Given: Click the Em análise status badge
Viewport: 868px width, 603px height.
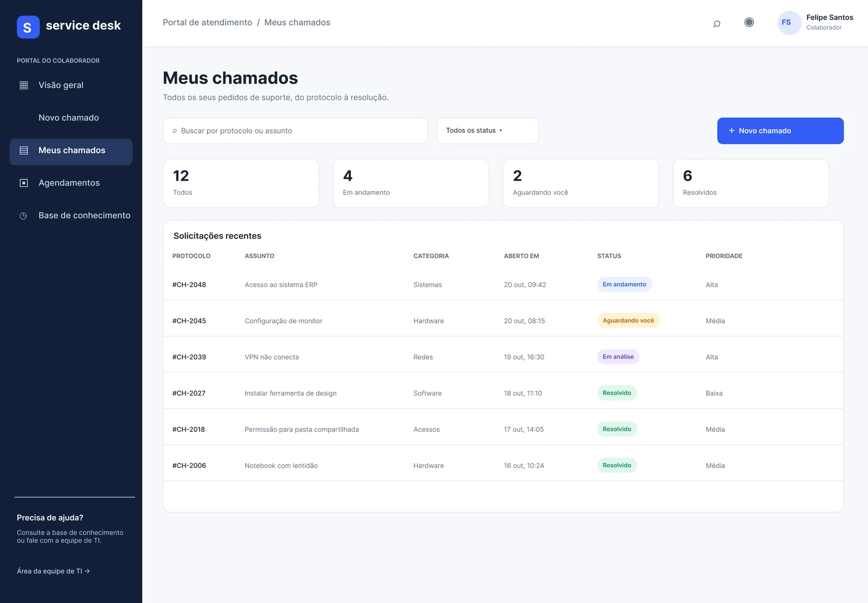Looking at the screenshot, I should coord(618,357).
